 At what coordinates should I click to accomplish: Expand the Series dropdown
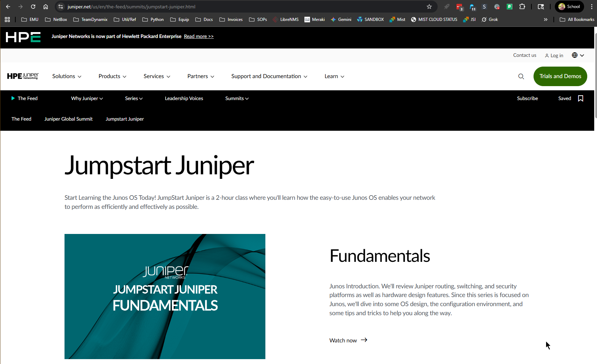134,98
